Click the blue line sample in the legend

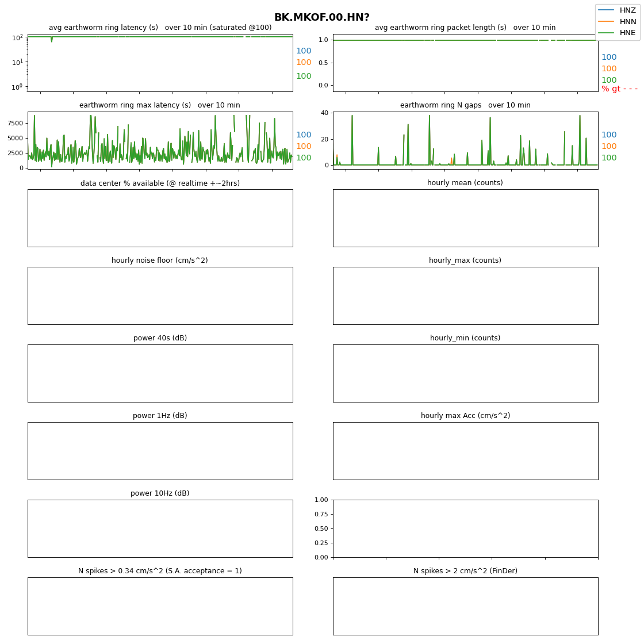606,10
